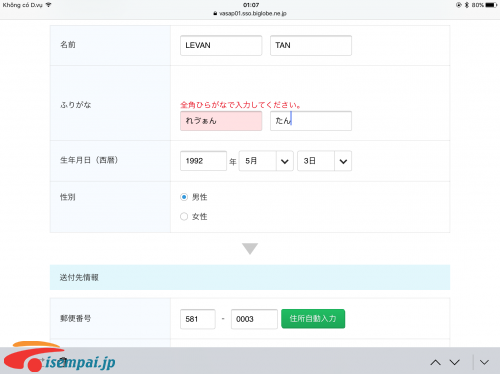Tap the 01:07 clock in status bar
Viewport: 500px width, 374px height.
coord(251,5)
